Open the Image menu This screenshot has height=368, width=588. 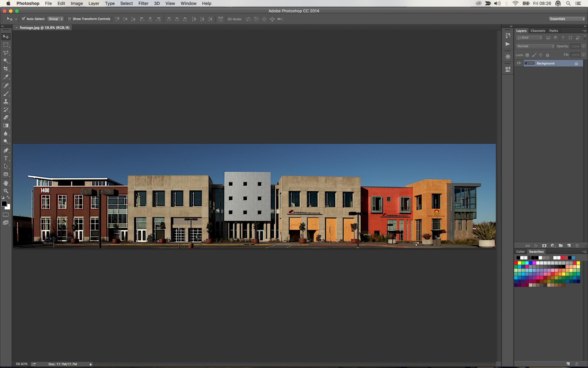[x=77, y=3]
